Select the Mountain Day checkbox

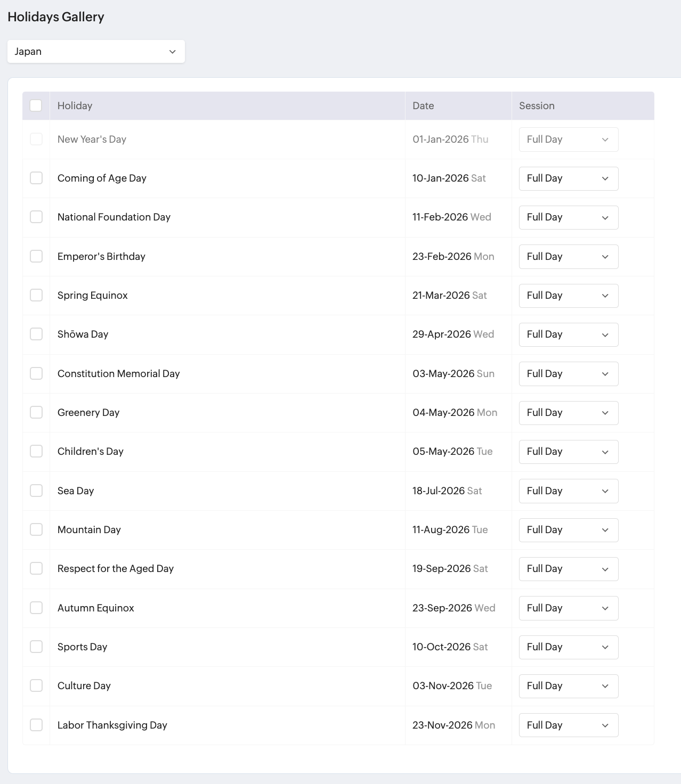click(x=36, y=529)
